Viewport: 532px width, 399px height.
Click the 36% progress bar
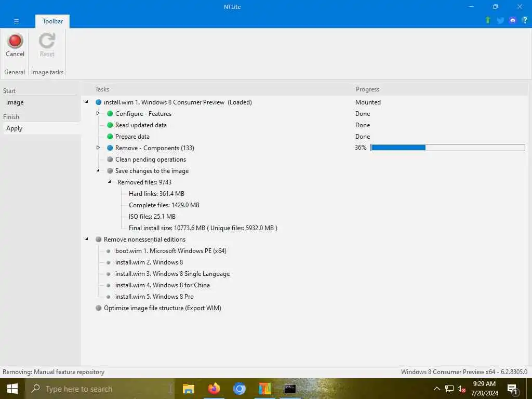click(x=447, y=148)
